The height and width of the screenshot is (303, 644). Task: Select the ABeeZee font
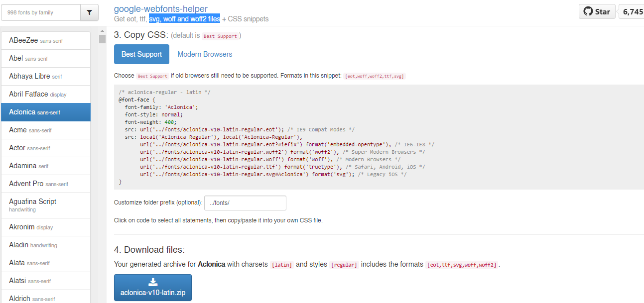[46, 40]
